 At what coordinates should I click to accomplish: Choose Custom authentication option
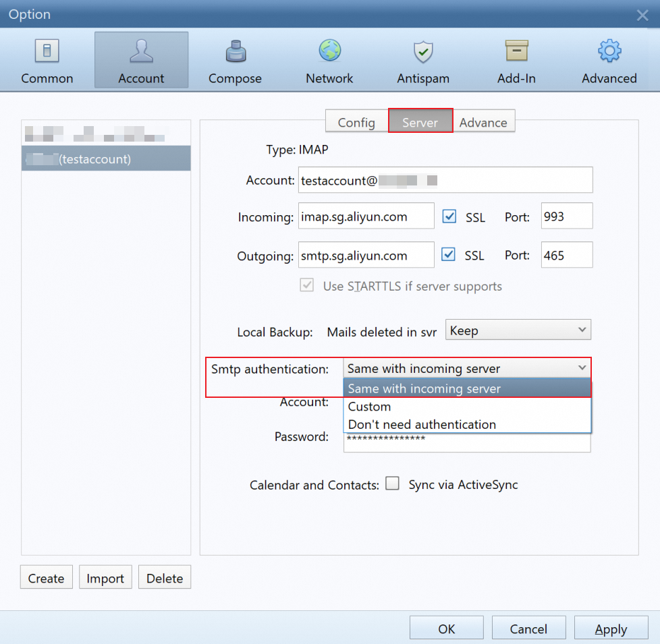tap(467, 407)
